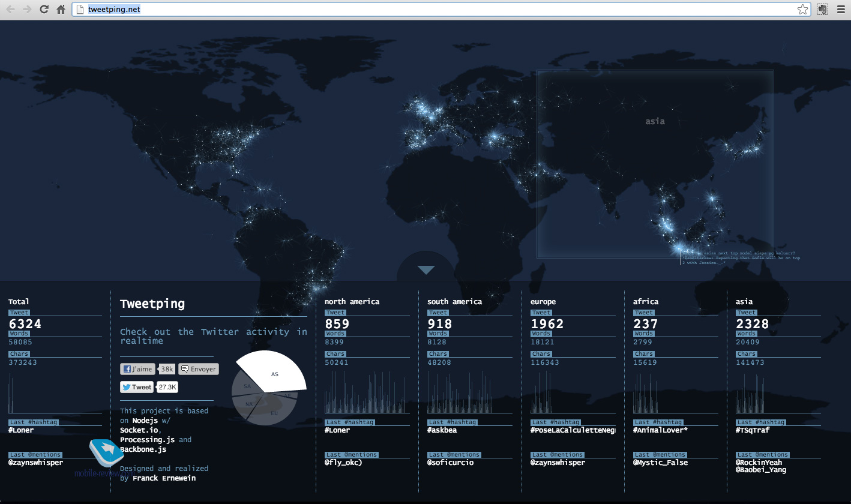Click the europe column heading

543,302
